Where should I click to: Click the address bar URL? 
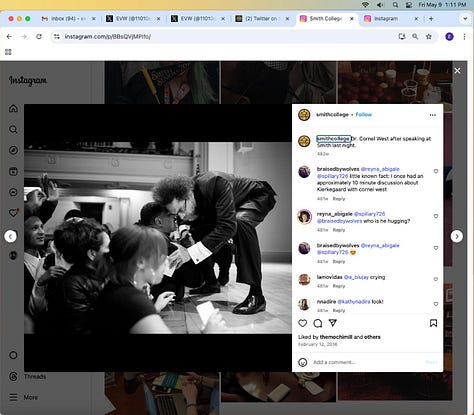tap(108, 36)
